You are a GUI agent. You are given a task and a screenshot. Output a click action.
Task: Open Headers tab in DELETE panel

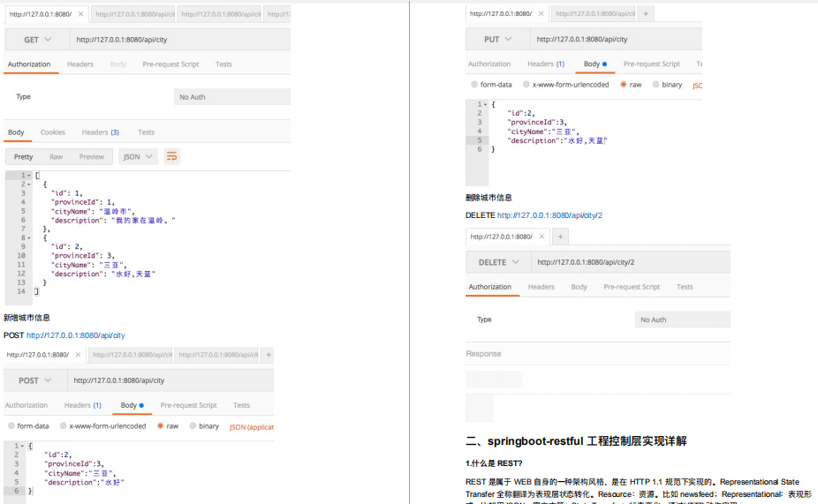click(541, 287)
